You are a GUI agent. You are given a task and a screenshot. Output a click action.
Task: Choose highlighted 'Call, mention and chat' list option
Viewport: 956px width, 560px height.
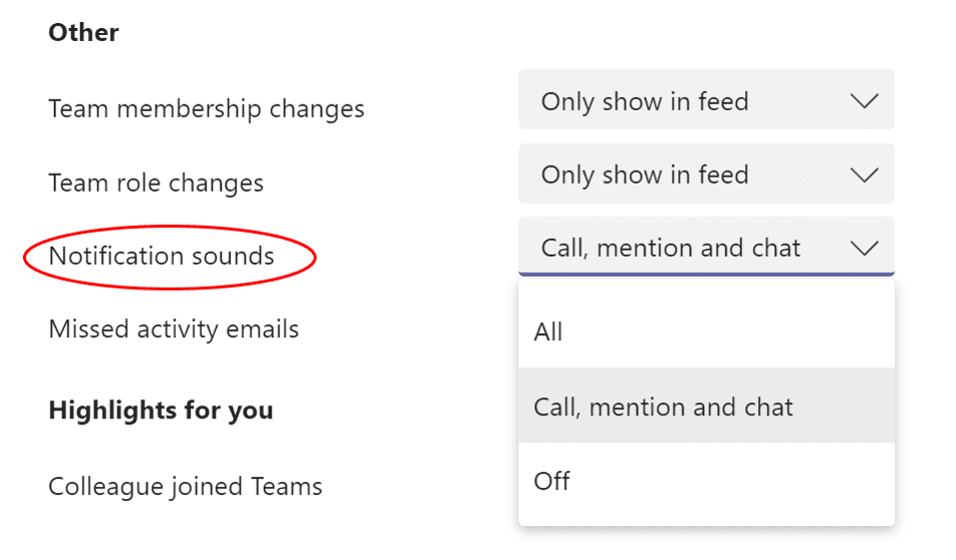[706, 406]
